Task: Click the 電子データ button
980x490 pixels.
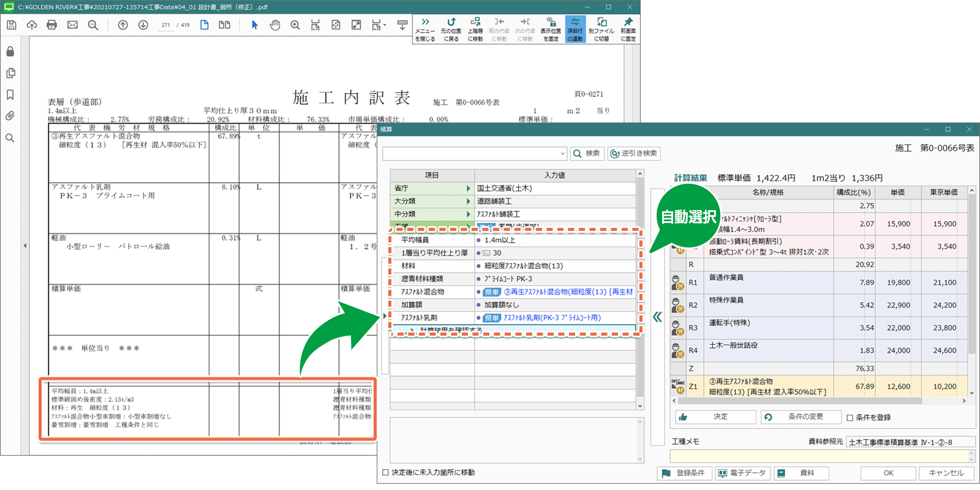Action: coord(743,473)
